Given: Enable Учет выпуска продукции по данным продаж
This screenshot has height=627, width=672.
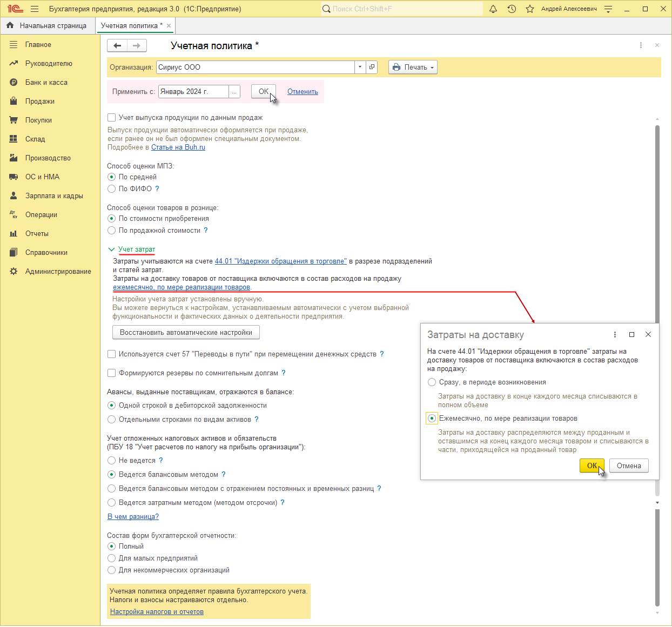Looking at the screenshot, I should point(112,118).
